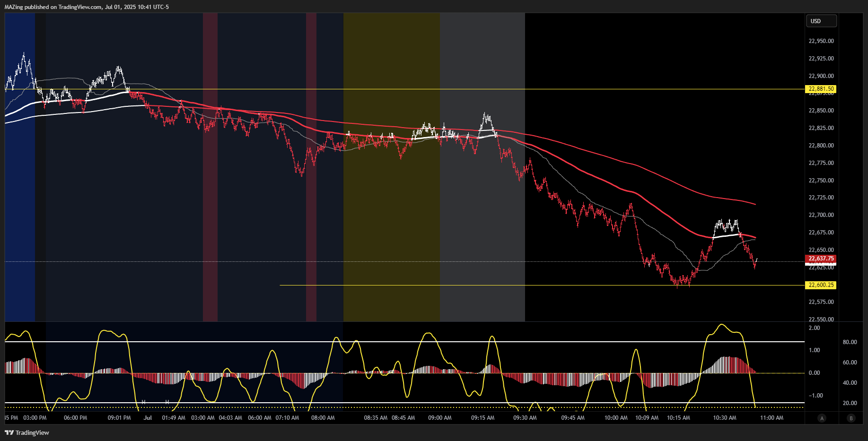Screen dimensions: 868x441
Task: Click the 2.00 indicator scale value
Action: (814, 328)
